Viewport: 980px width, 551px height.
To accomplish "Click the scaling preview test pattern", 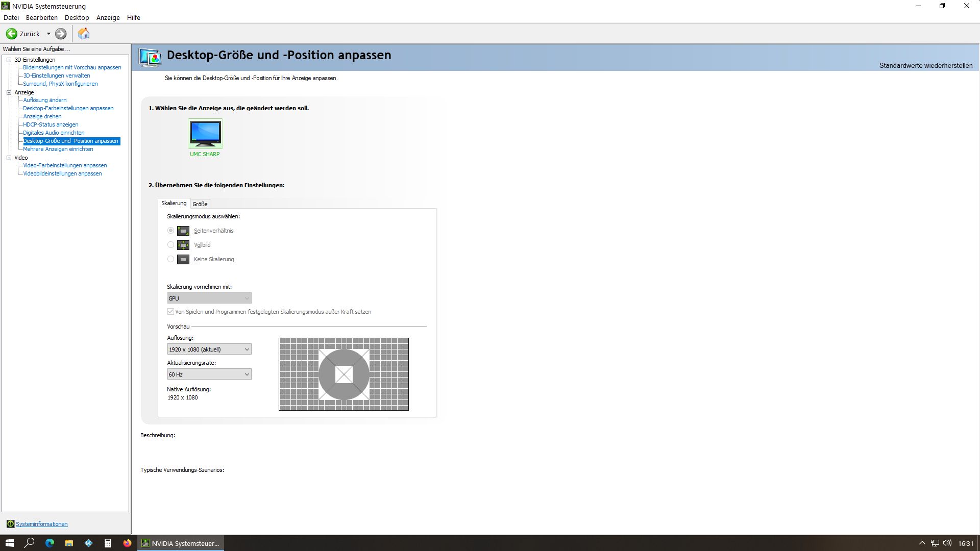I will pyautogui.click(x=344, y=374).
